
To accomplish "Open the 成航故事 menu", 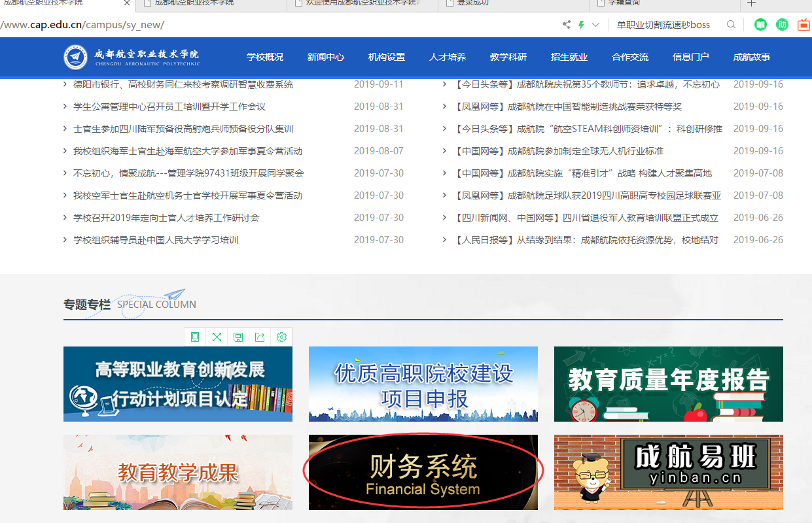I will [x=752, y=57].
